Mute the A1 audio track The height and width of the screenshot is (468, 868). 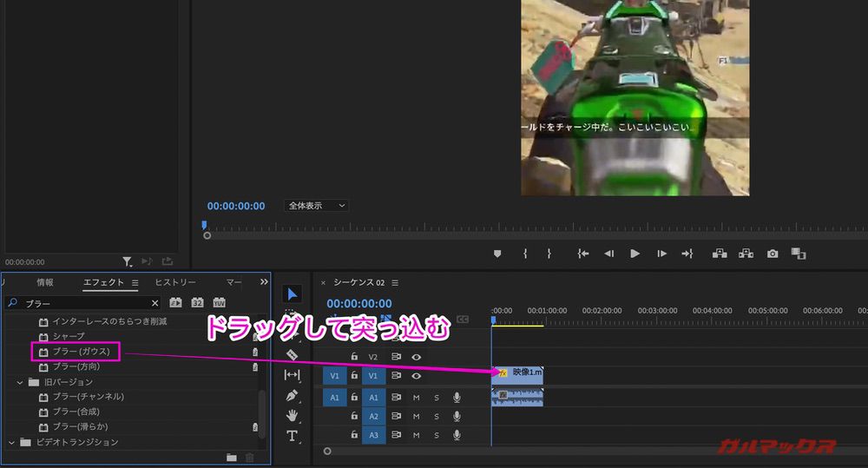click(417, 398)
